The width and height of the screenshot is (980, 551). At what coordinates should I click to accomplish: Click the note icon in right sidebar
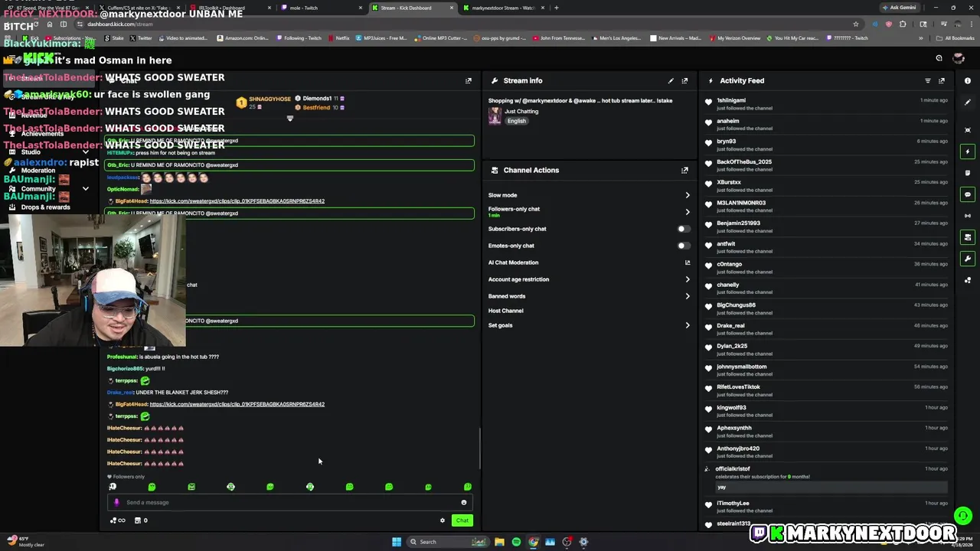pos(968,173)
